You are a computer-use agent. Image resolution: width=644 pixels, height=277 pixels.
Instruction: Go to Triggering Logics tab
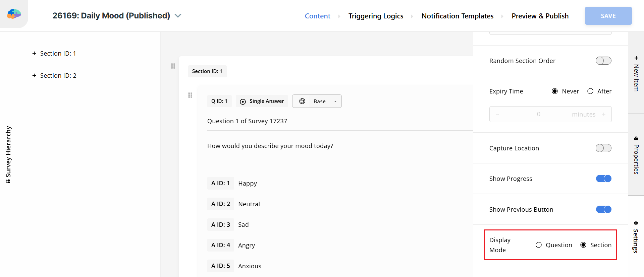(376, 16)
